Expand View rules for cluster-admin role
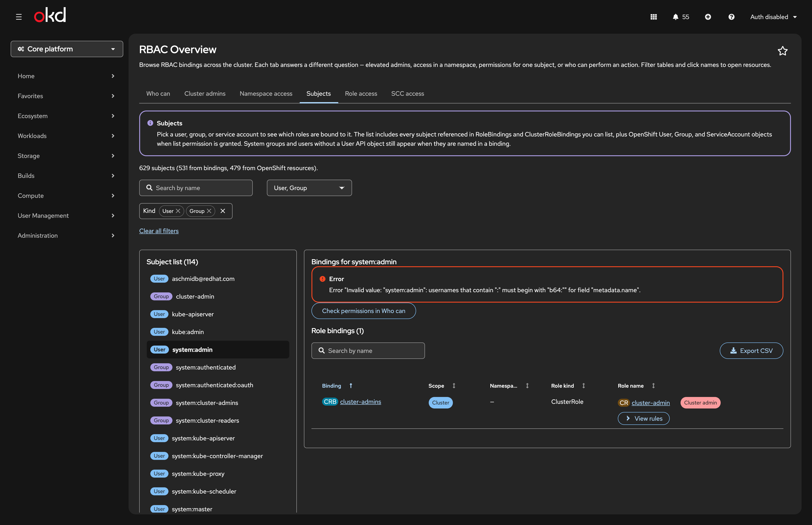This screenshot has width=812, height=525. [644, 418]
